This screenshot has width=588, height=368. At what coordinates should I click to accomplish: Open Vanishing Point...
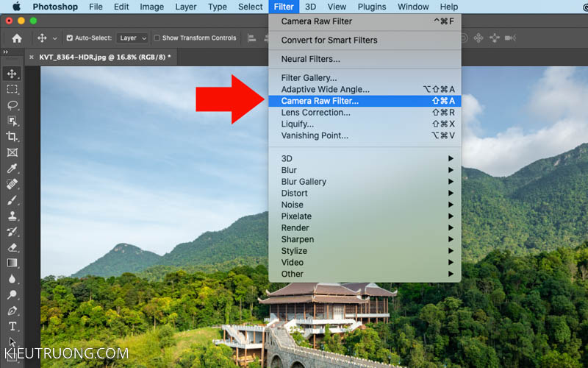point(365,135)
